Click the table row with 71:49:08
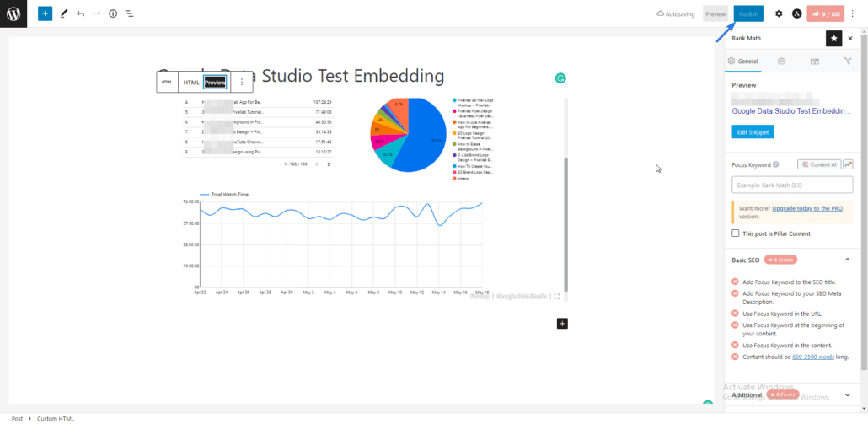This screenshot has width=868, height=424. pos(259,112)
